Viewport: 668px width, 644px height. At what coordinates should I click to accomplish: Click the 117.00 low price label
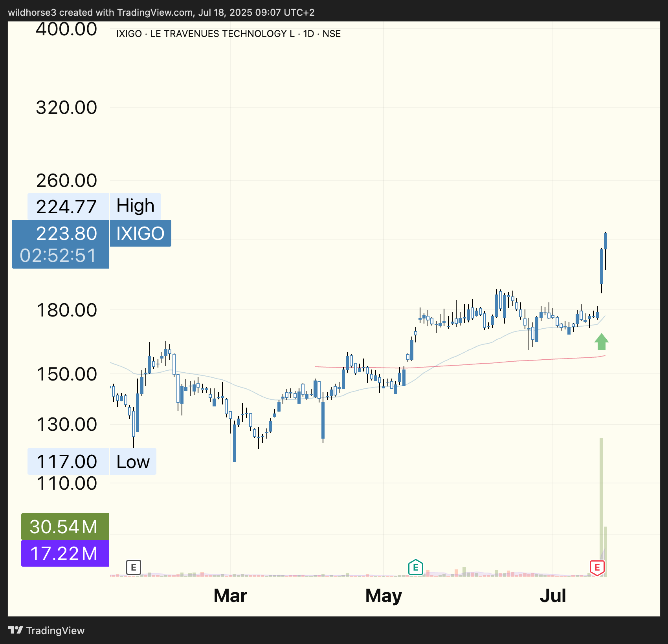68,461
